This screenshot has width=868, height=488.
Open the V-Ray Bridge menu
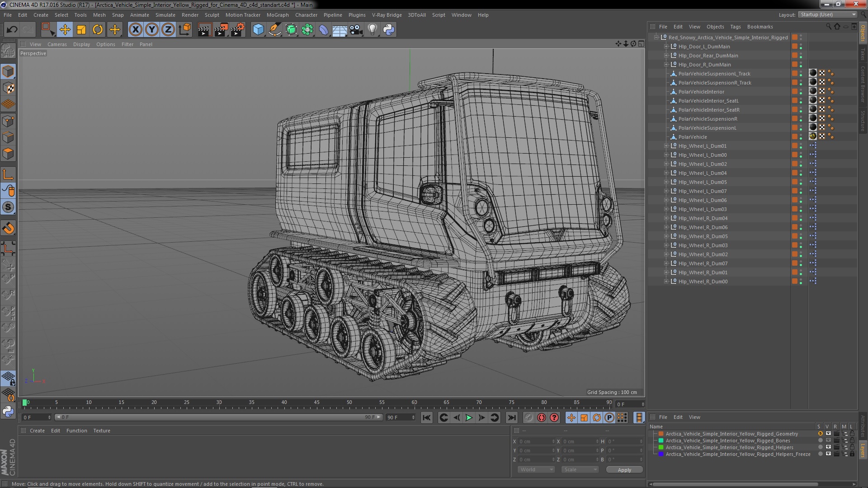[x=387, y=15]
